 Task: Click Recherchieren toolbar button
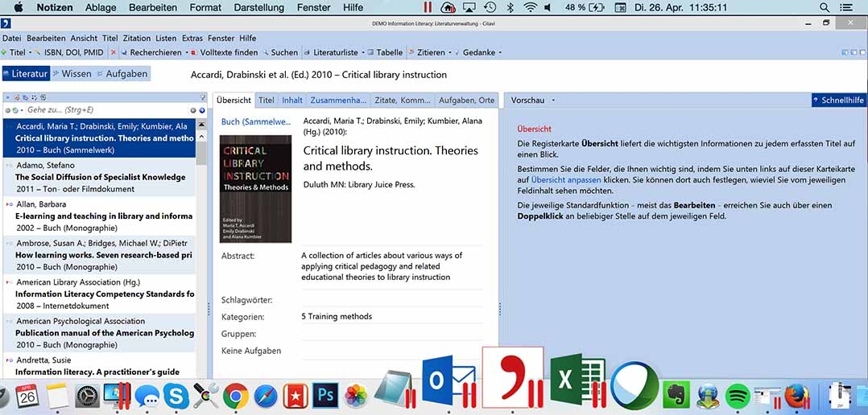pos(155,53)
